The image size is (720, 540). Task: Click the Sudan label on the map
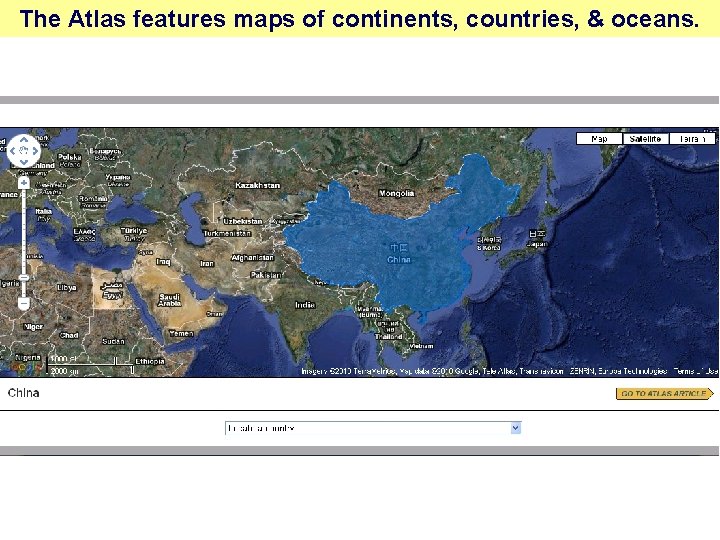pos(113,342)
